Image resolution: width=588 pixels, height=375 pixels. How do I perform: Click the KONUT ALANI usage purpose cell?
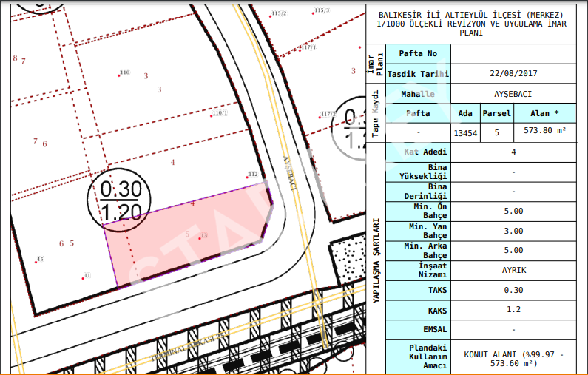(x=513, y=359)
